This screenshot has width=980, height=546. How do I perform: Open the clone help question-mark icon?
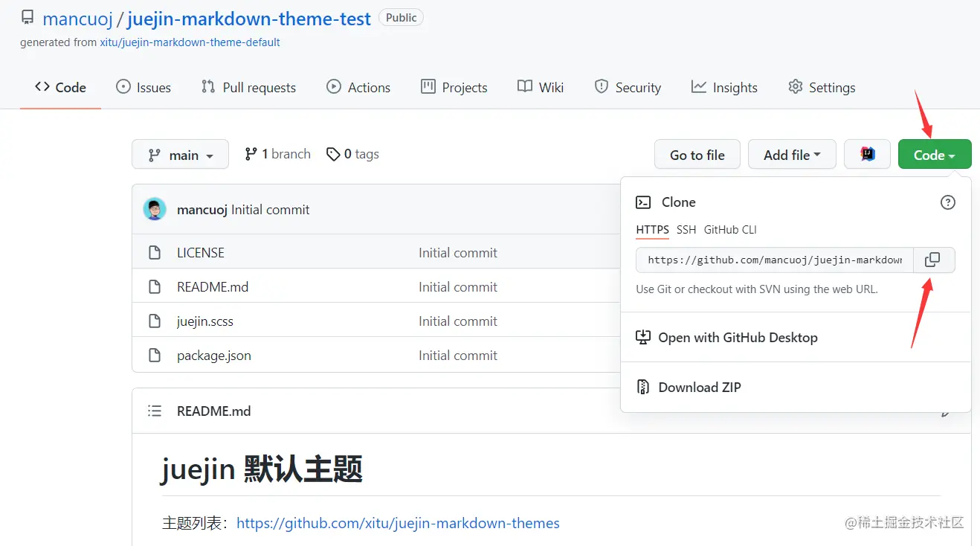pyautogui.click(x=948, y=202)
